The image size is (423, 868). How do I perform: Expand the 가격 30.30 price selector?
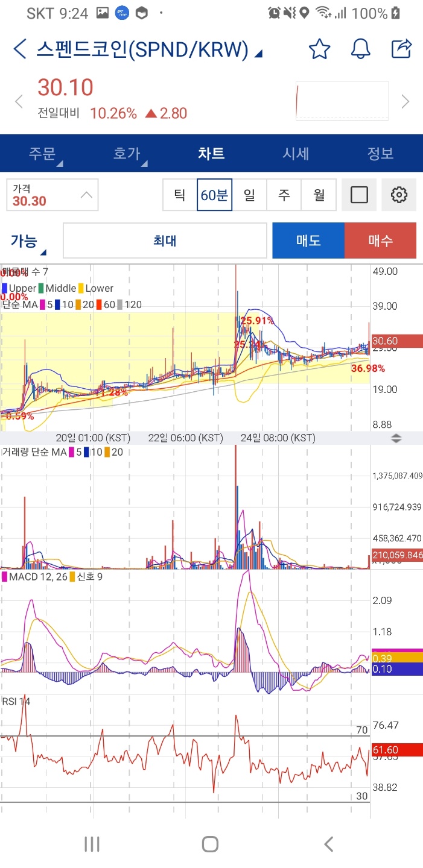[x=52, y=195]
